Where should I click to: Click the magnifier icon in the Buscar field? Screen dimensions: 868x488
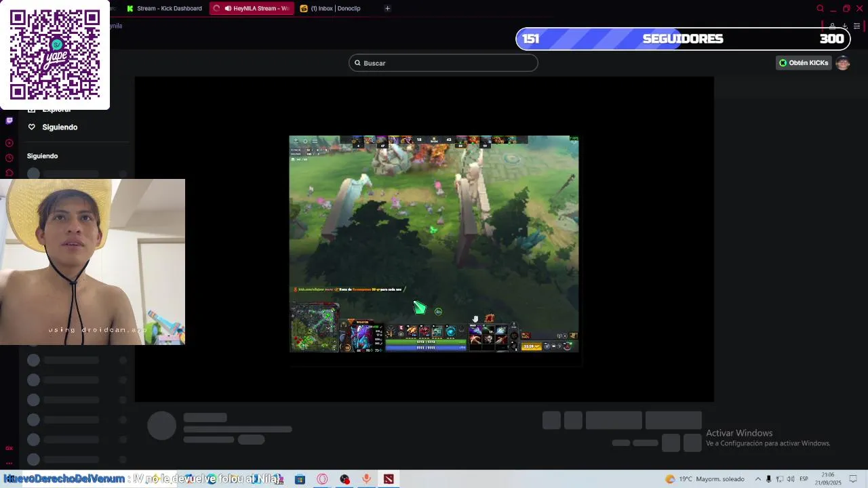coord(357,63)
